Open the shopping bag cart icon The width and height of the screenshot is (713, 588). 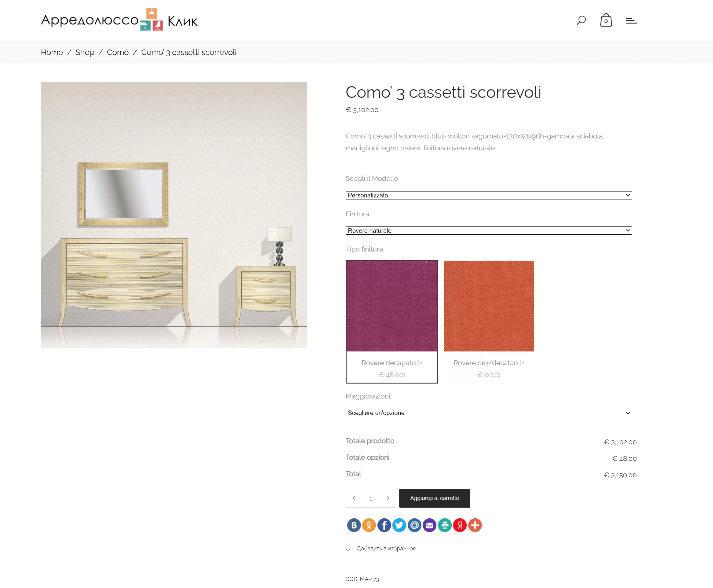click(606, 20)
